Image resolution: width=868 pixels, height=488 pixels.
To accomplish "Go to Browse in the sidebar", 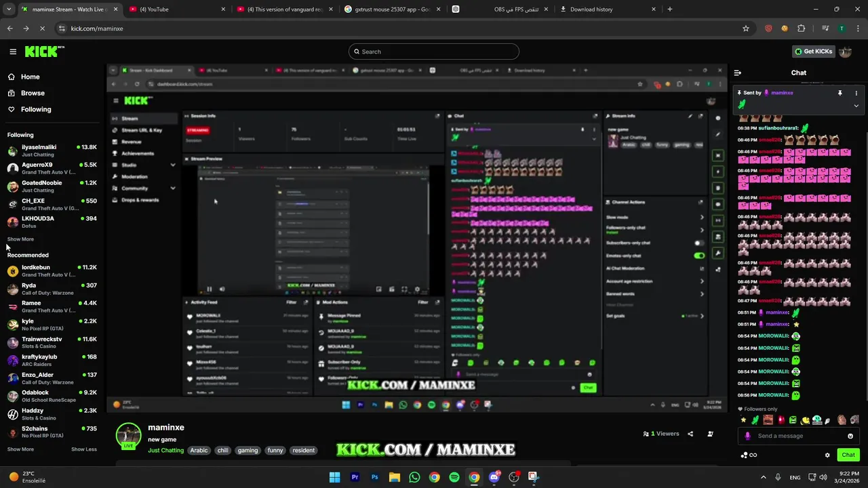I will point(26,93).
